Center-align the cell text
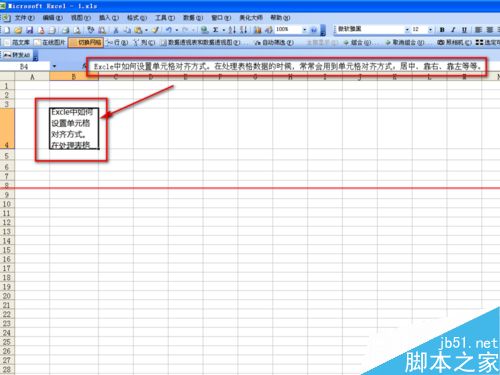Viewport: 500px width, 375px height. pos(489,30)
